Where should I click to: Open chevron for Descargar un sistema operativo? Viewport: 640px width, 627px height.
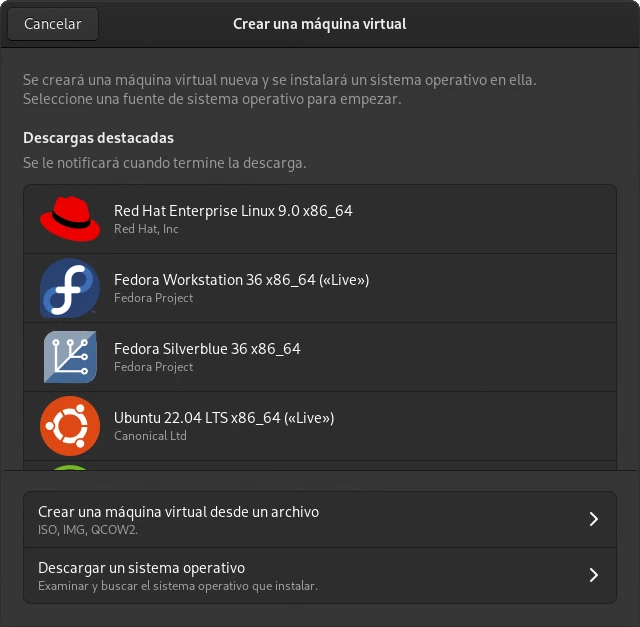593,575
